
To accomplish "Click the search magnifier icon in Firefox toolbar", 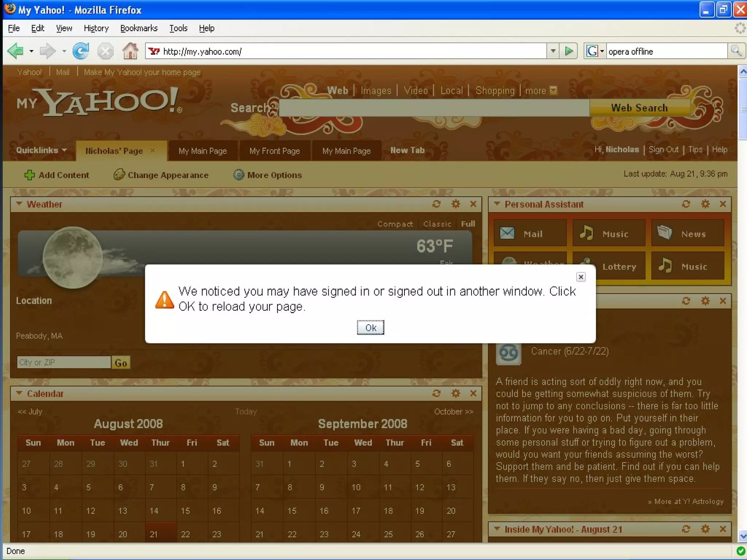I will (736, 51).
